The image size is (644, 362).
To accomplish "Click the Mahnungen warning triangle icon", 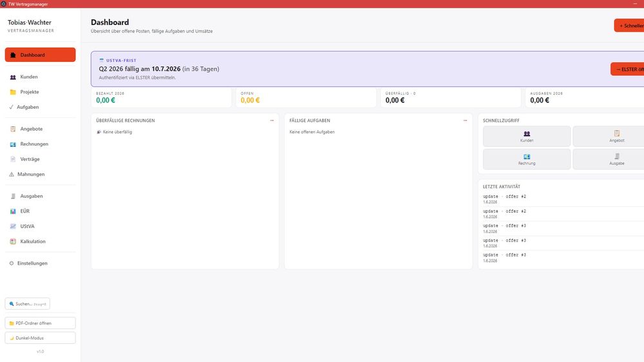I will pyautogui.click(x=12, y=174).
